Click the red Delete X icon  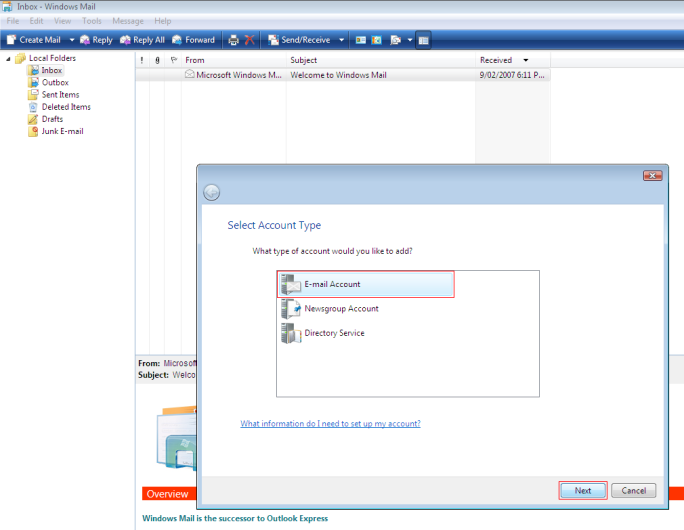[x=250, y=40]
